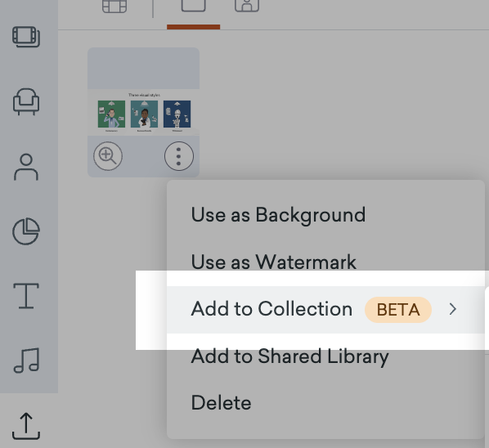
Task: Open the Audio music note panel
Action: [26, 361]
